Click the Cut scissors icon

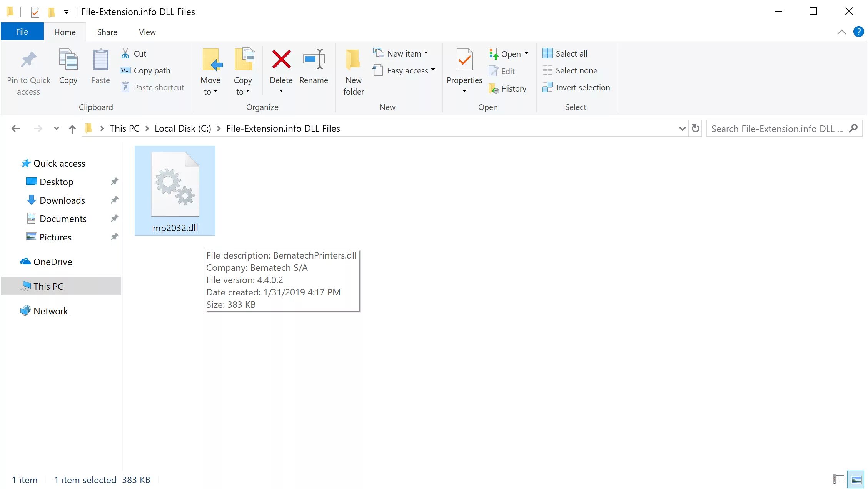click(125, 53)
